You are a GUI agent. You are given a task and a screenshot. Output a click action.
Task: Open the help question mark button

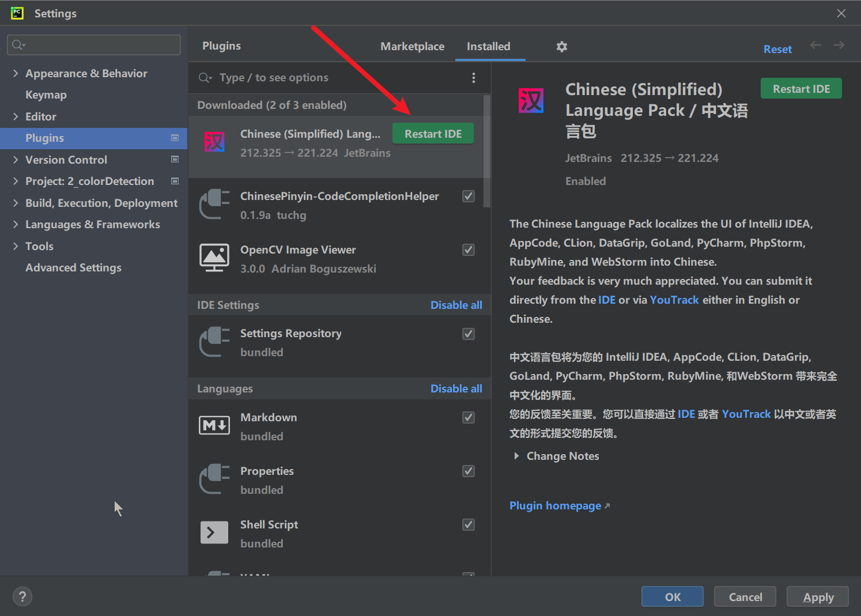click(x=22, y=597)
